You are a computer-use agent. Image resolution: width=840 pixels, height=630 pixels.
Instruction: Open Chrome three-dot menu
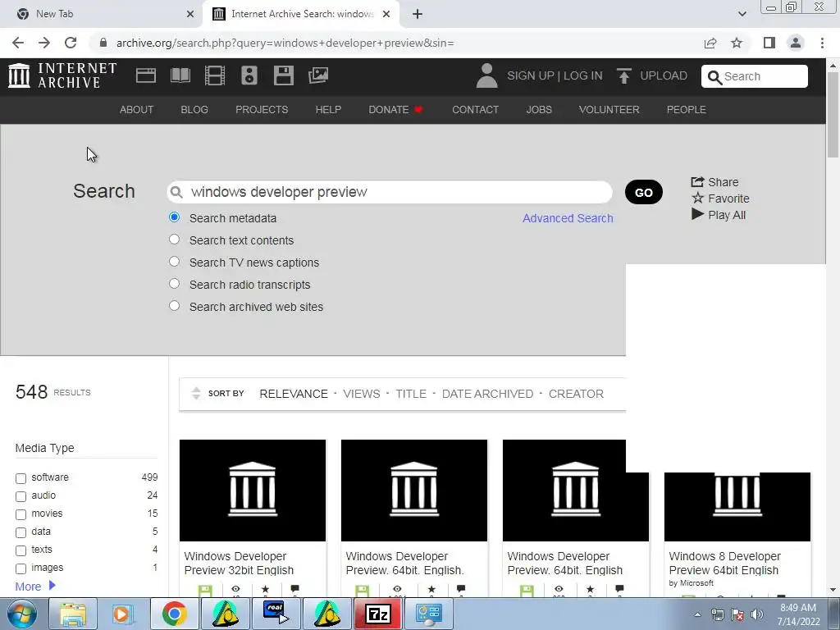(822, 43)
